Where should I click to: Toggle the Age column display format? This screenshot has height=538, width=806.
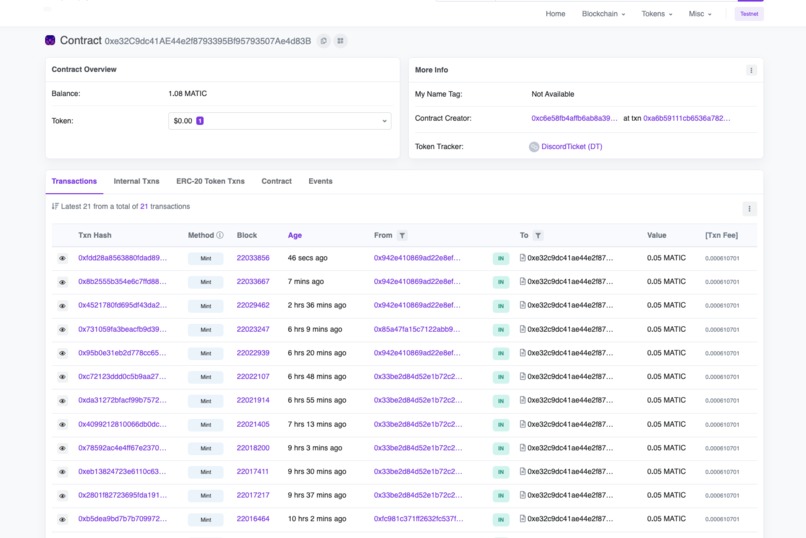[295, 235]
